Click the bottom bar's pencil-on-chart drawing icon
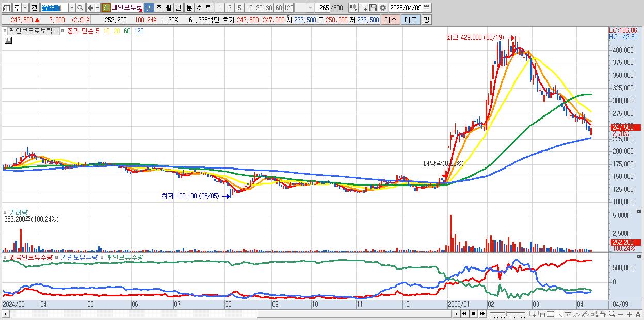Viewport: 644px width, 320px height. click(x=585, y=314)
